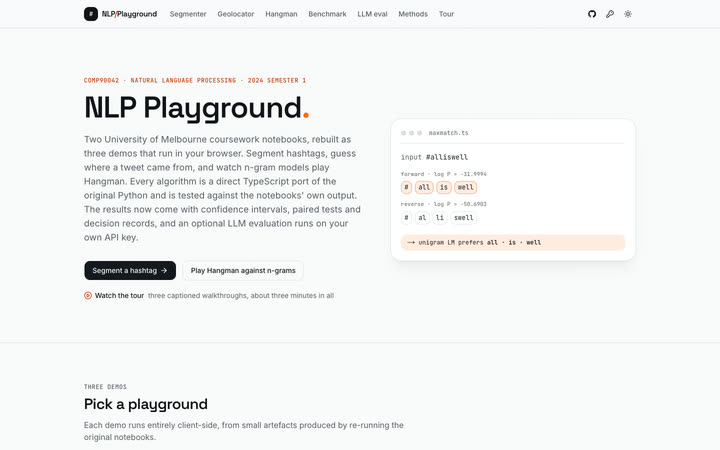Click the 'swell' token in reverse segmentation
This screenshot has height=450, width=720.
point(463,218)
